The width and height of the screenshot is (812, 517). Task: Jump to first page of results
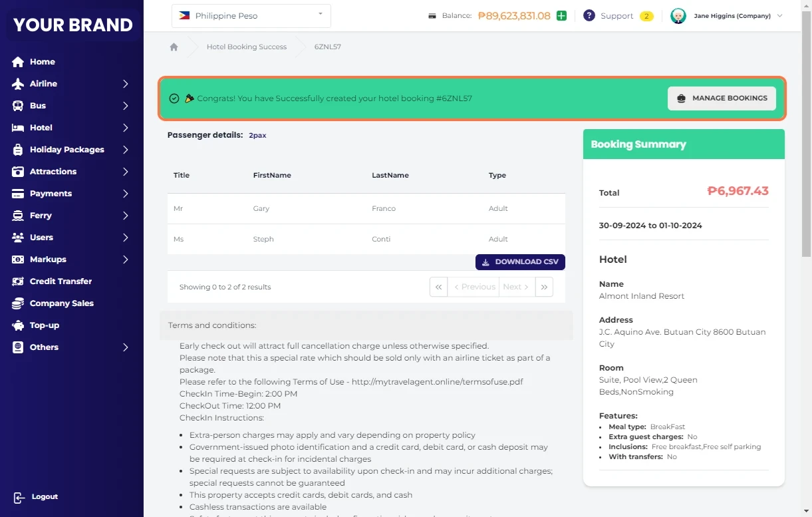pos(438,287)
